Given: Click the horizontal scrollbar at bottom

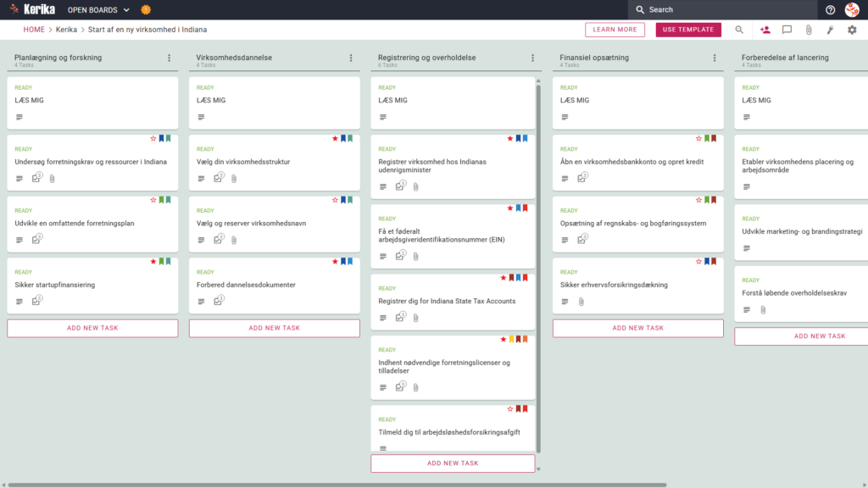Looking at the screenshot, I should pyautogui.click(x=337, y=485).
